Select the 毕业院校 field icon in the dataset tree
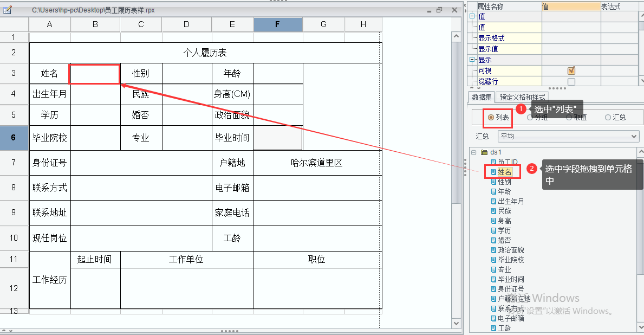 click(x=493, y=260)
